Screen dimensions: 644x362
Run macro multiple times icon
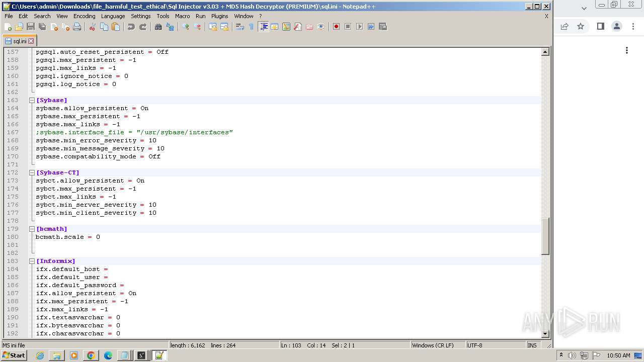point(371,27)
